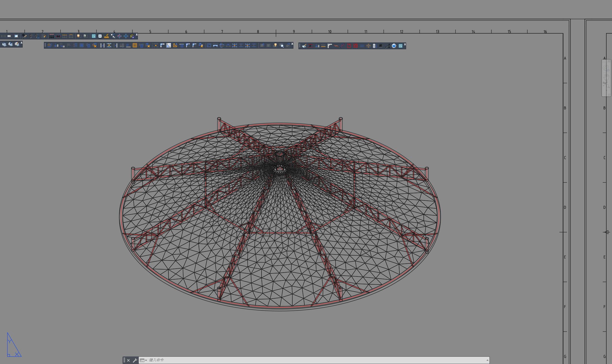612x364 pixels.
Task: Expand the recent commands dropdown arrow
Action: (146, 360)
